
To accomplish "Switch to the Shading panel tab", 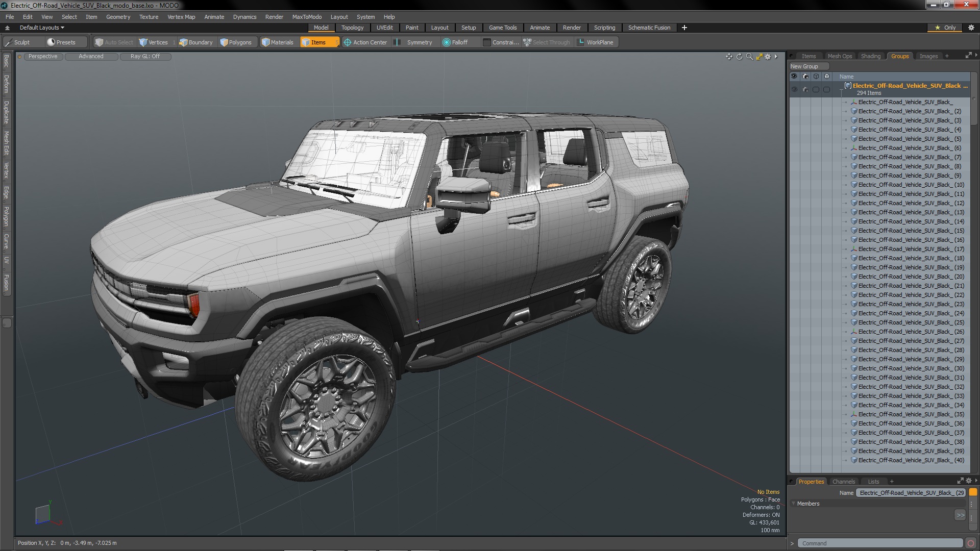I will (x=870, y=56).
